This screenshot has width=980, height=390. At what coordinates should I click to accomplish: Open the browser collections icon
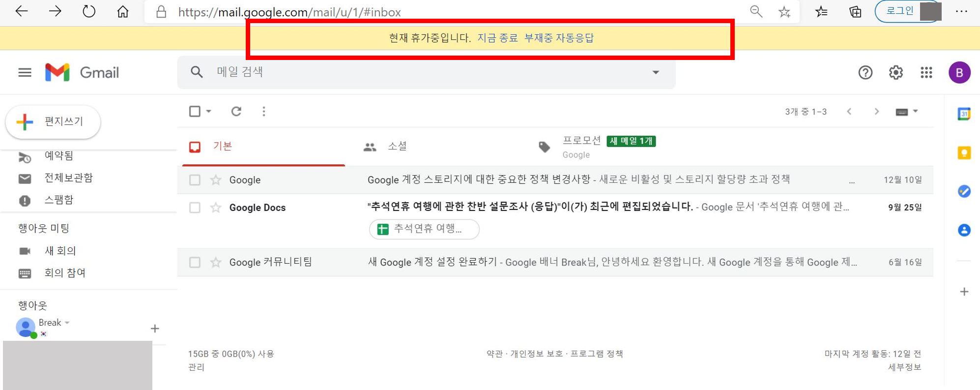click(855, 12)
